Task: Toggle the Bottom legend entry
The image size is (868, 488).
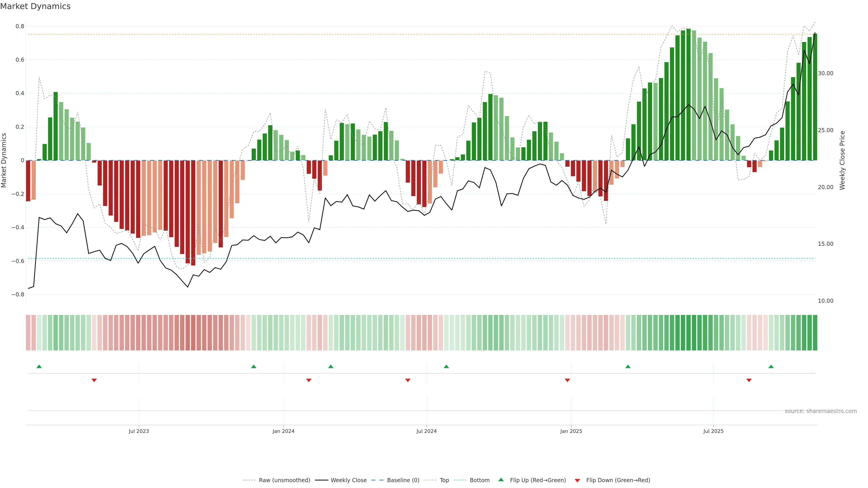Action: [x=479, y=480]
